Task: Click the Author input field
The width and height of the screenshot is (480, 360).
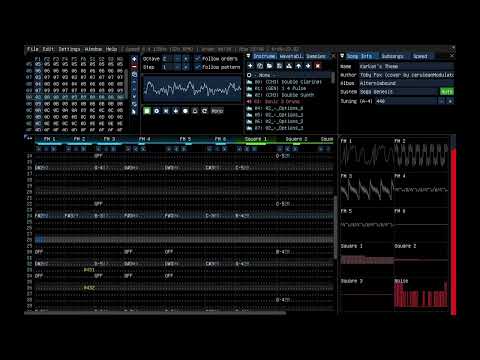Action: click(x=406, y=75)
